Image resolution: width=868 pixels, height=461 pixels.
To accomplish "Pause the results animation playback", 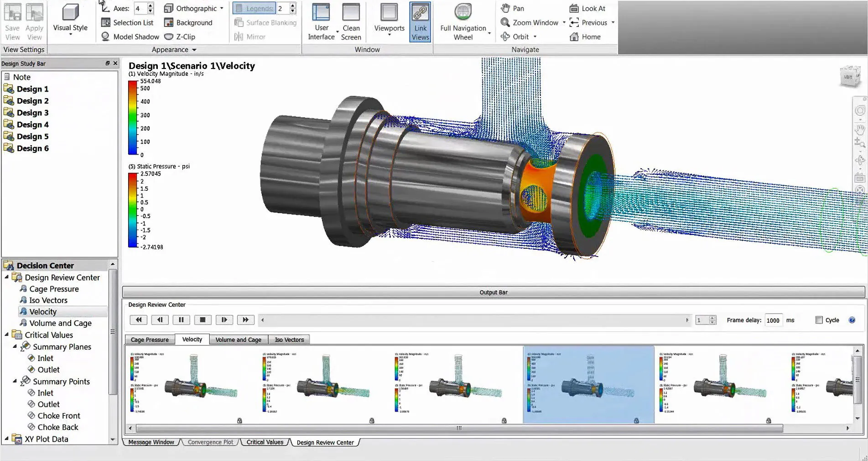I will click(181, 320).
